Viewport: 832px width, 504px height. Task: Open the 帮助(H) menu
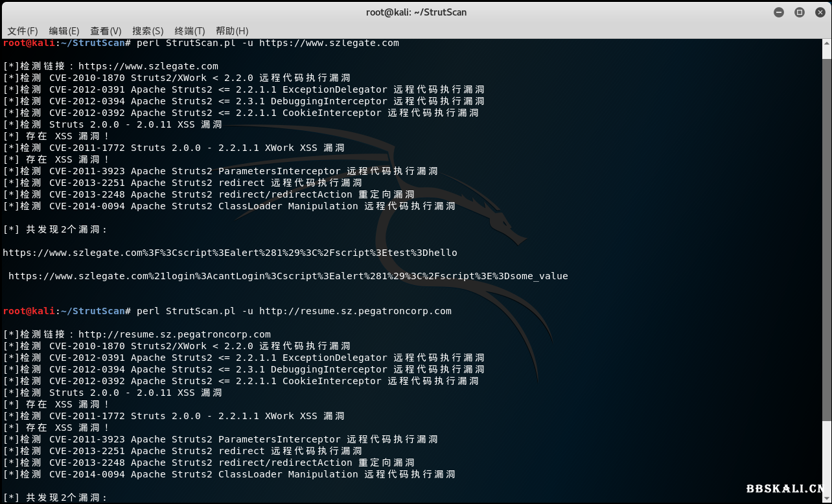(x=232, y=31)
